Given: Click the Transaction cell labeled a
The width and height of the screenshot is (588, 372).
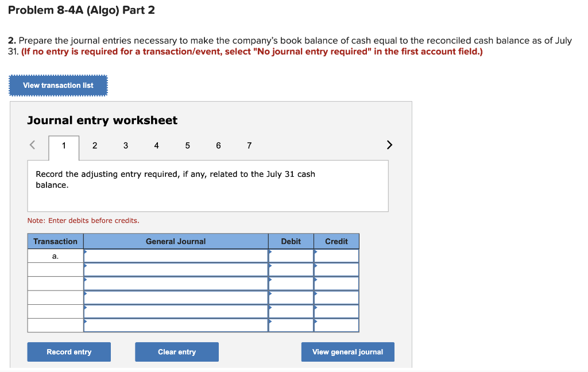Looking at the screenshot, I should (x=55, y=255).
